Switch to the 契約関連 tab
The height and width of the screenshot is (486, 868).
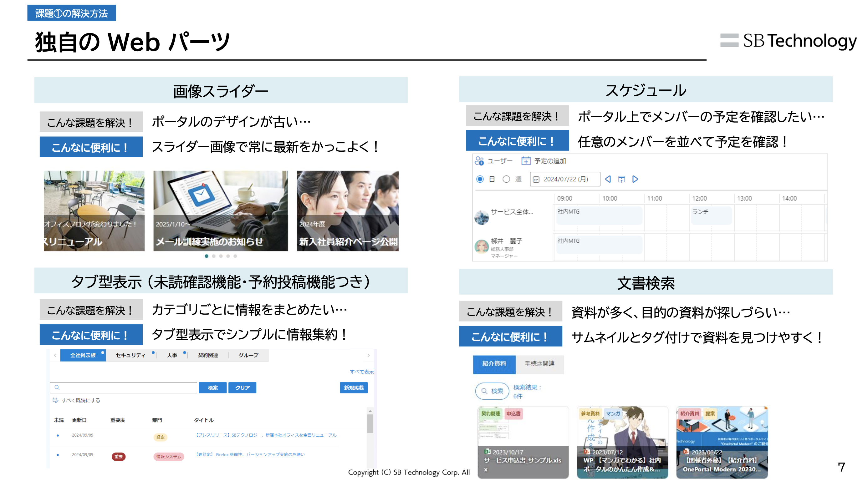point(208,355)
